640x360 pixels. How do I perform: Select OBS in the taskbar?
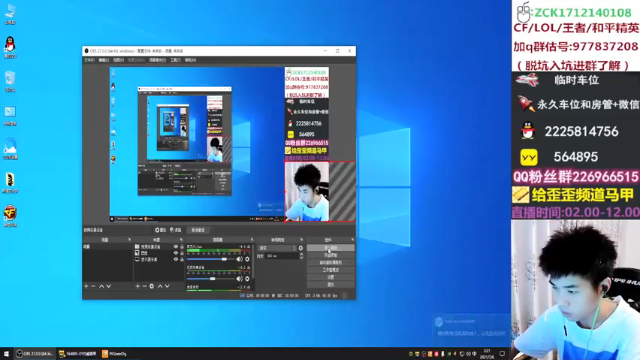pos(35,353)
